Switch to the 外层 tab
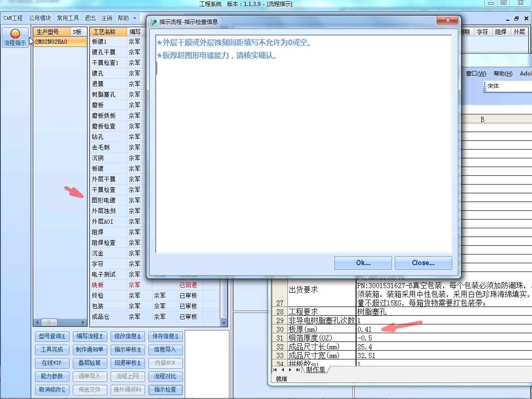532x399 pixels. coord(519,32)
